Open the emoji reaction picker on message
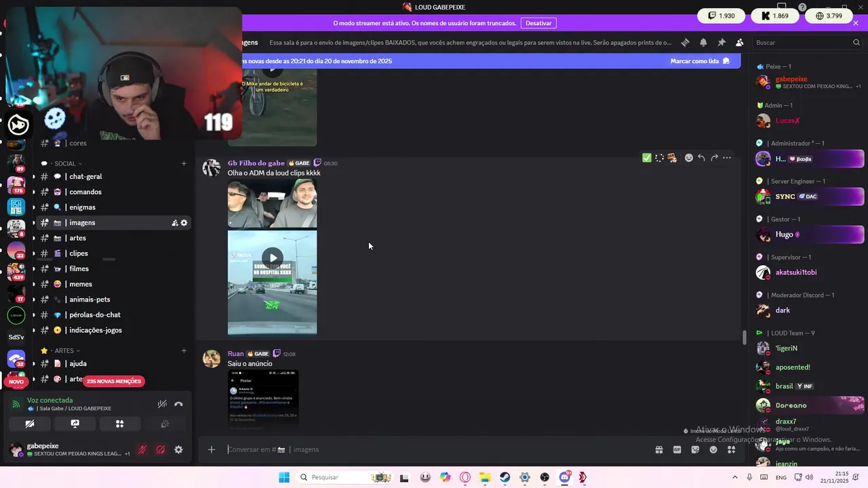This screenshot has height=488, width=868. point(688,158)
